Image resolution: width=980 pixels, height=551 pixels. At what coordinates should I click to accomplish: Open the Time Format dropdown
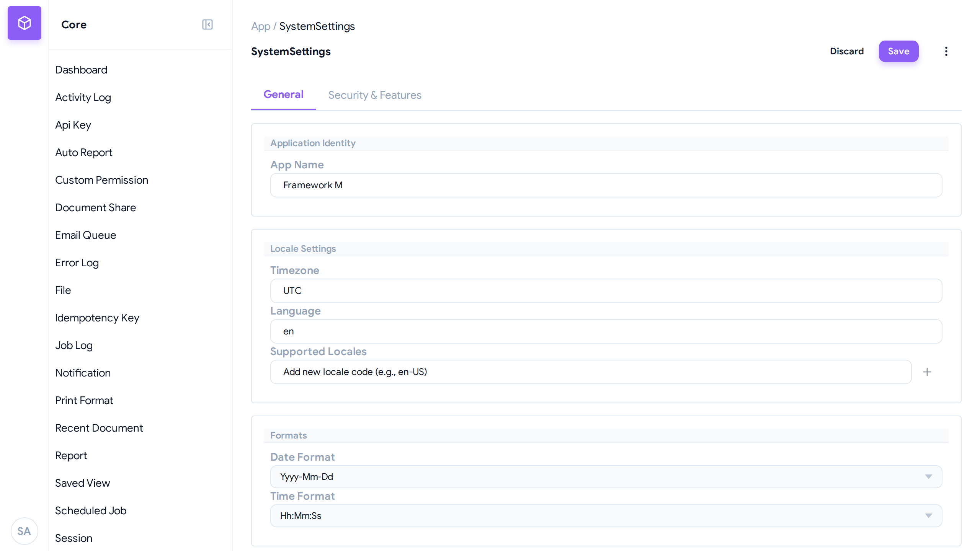tap(606, 516)
